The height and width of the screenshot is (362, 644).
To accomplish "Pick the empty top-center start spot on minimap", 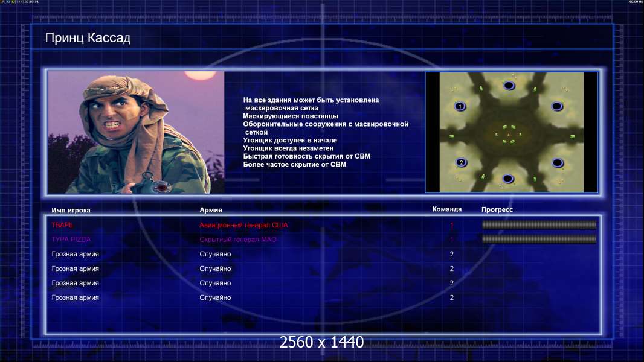I will [x=509, y=85].
